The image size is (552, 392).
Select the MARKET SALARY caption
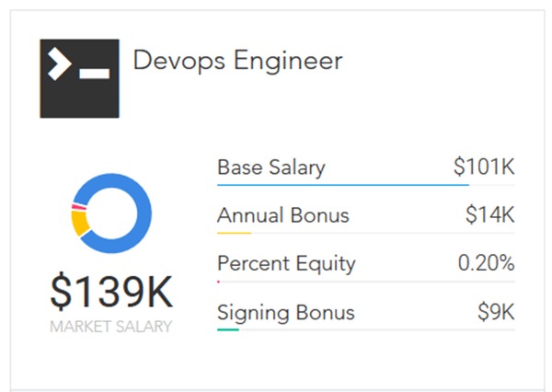(x=111, y=327)
